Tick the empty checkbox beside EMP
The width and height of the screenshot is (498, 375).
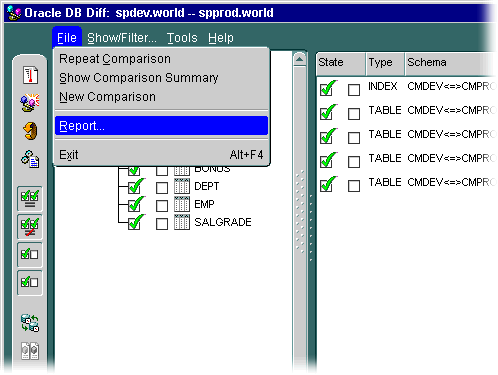[162, 206]
